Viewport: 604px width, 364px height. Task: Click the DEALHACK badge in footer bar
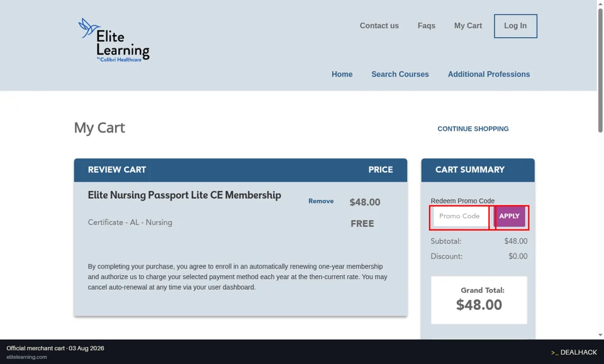[574, 353]
